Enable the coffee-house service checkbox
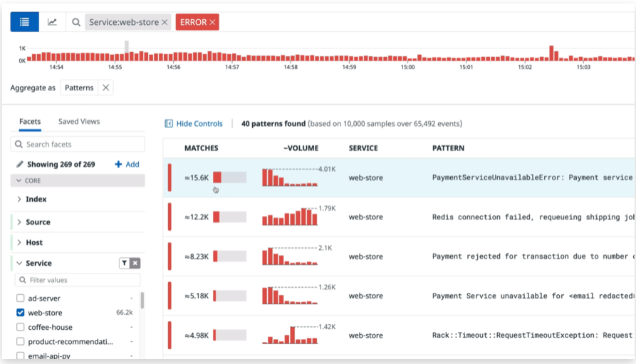 (21, 327)
